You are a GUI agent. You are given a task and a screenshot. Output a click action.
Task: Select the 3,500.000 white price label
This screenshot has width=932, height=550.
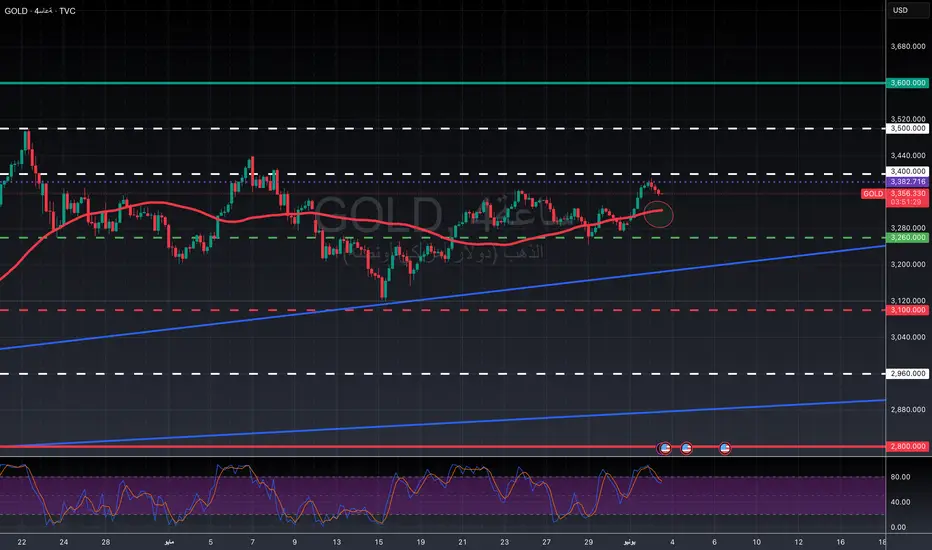[x=908, y=129]
